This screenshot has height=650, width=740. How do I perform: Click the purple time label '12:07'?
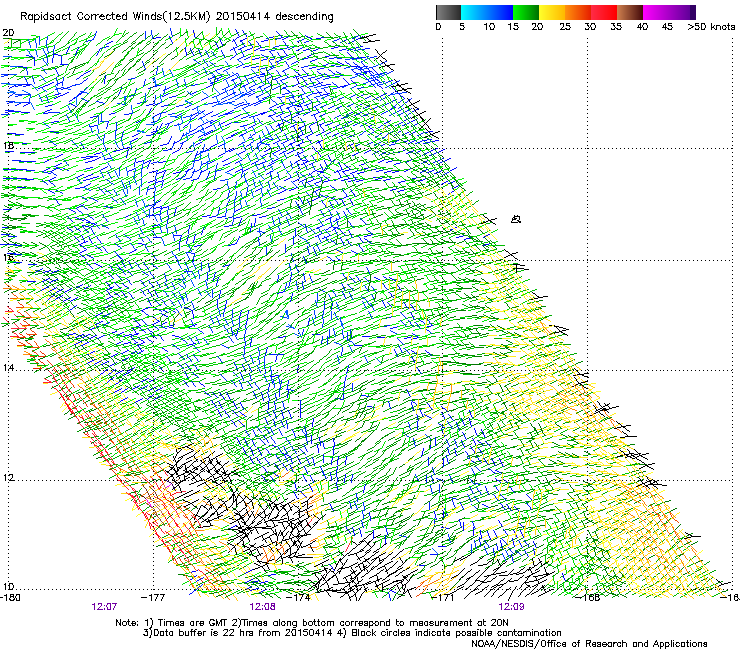click(104, 607)
